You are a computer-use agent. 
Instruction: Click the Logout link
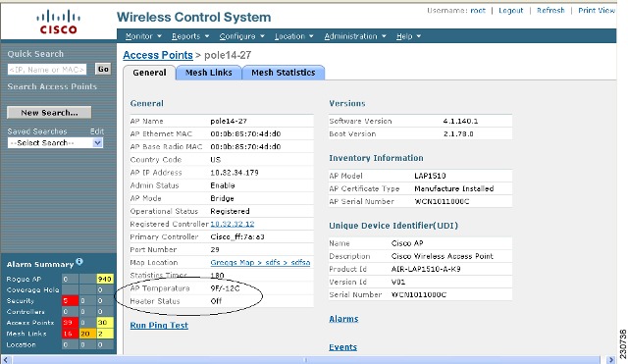510,11
